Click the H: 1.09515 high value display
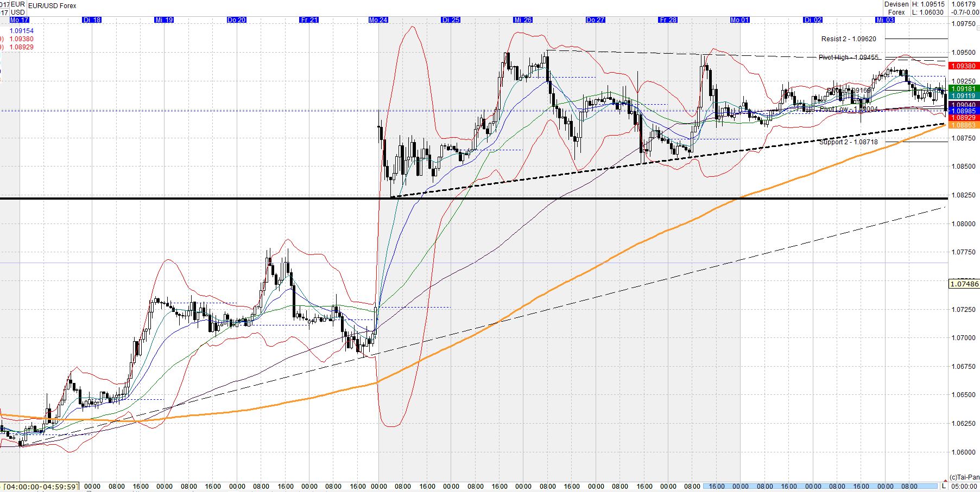 (928, 4)
